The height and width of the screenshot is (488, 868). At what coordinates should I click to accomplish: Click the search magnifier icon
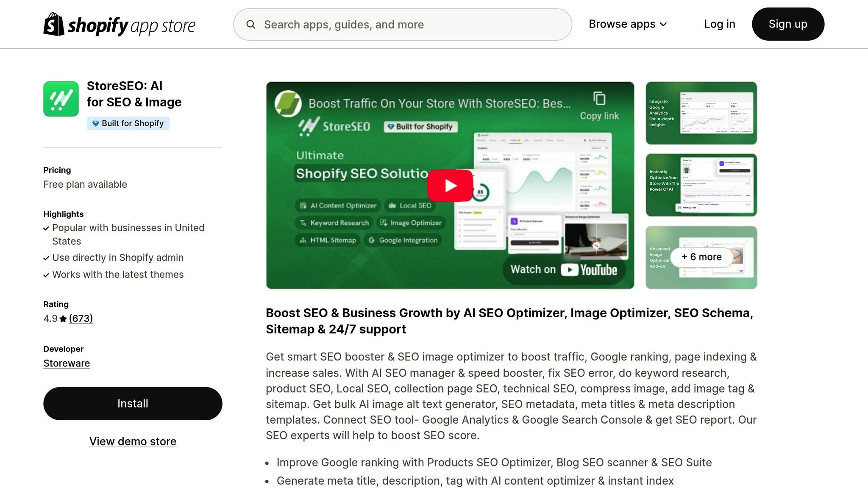(251, 25)
